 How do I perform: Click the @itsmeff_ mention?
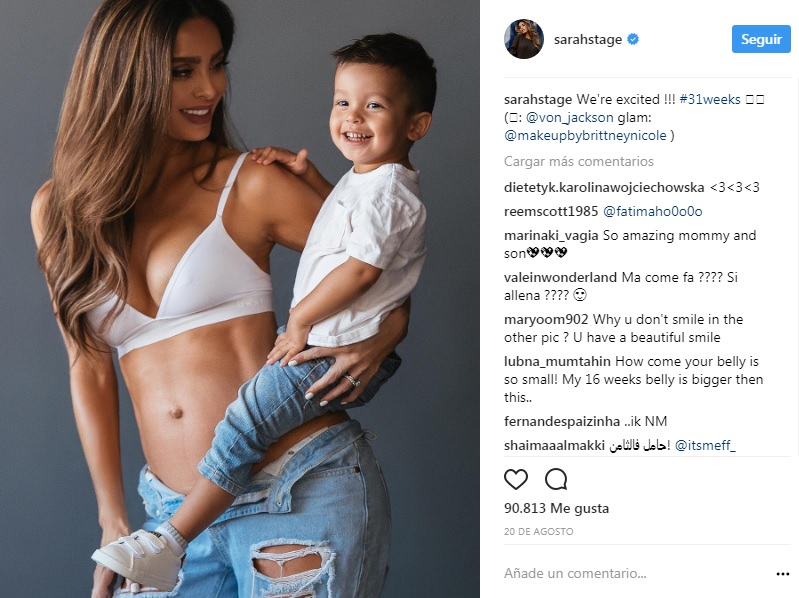(x=705, y=446)
